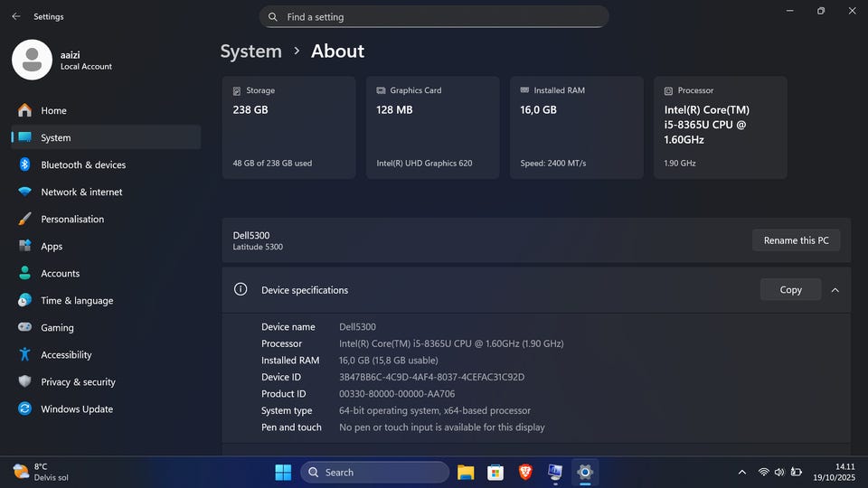Screen dimensions: 868x488
Task: Open Personalisation settings
Action: (72, 220)
